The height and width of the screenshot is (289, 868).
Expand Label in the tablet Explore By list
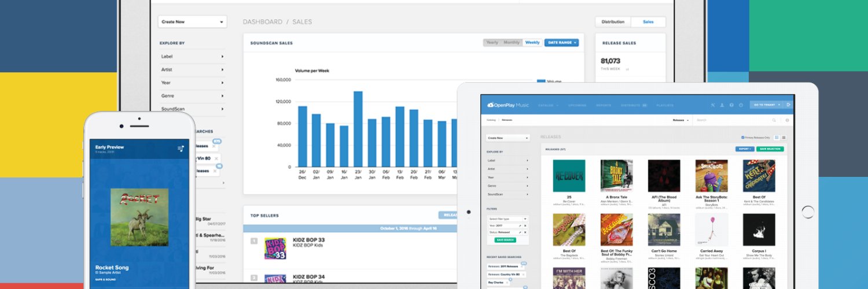pyautogui.click(x=508, y=160)
